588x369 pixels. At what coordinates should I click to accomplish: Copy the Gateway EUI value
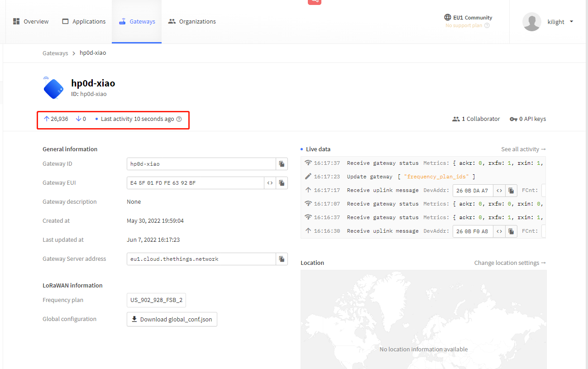282,183
